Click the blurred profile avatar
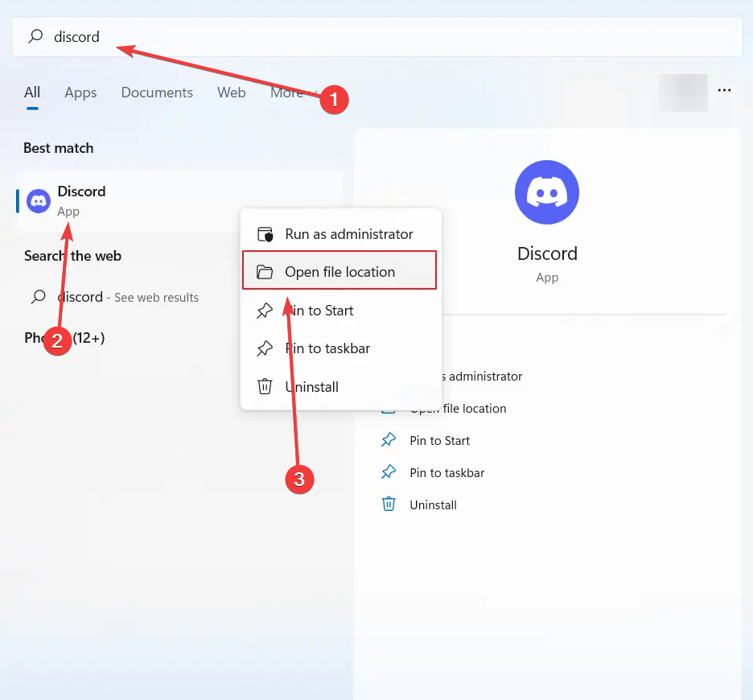 pyautogui.click(x=683, y=93)
